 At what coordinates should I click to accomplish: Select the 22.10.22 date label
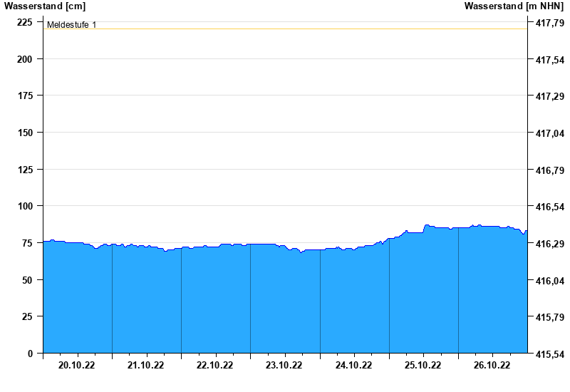[x=215, y=366]
